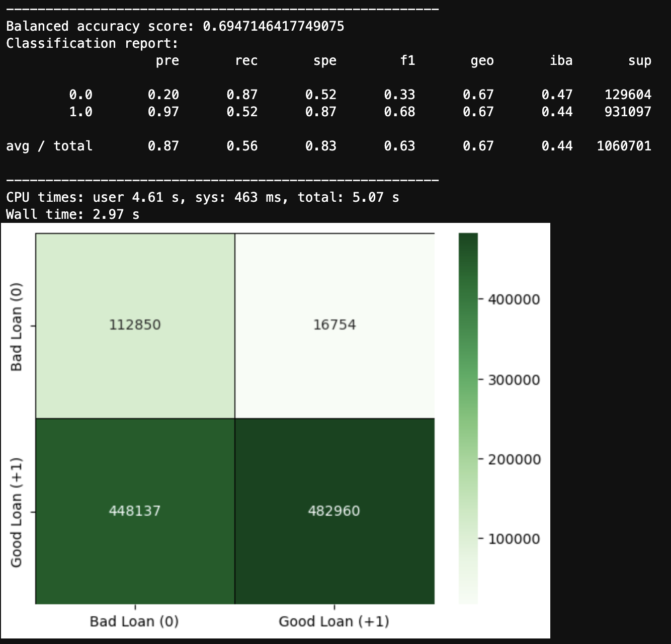Click the vertical 'Bad Loan (0)' y-axis label

[x=17, y=327]
